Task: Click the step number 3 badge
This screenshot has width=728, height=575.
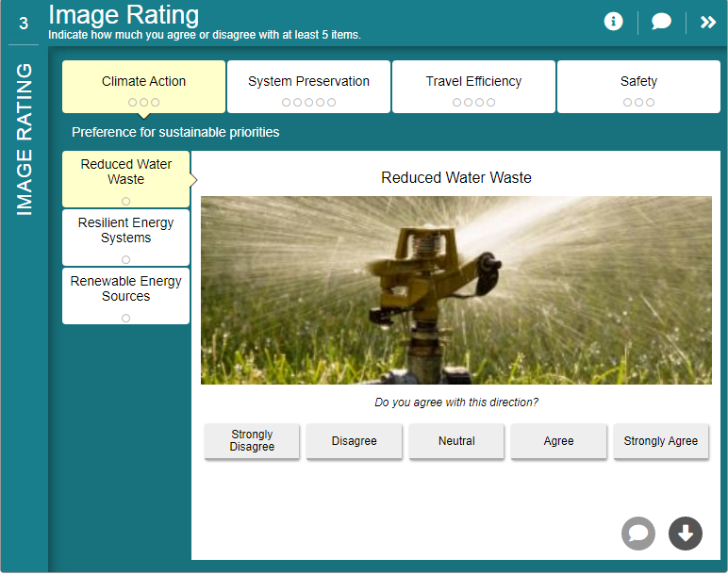Action: click(24, 24)
